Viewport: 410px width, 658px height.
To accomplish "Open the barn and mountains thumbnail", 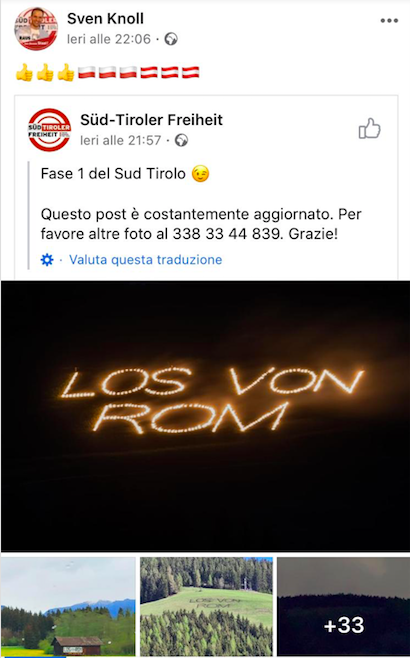I will [68, 606].
